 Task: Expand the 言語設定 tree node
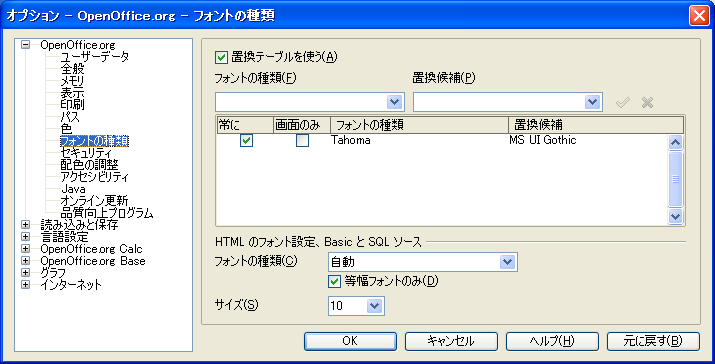click(26, 237)
